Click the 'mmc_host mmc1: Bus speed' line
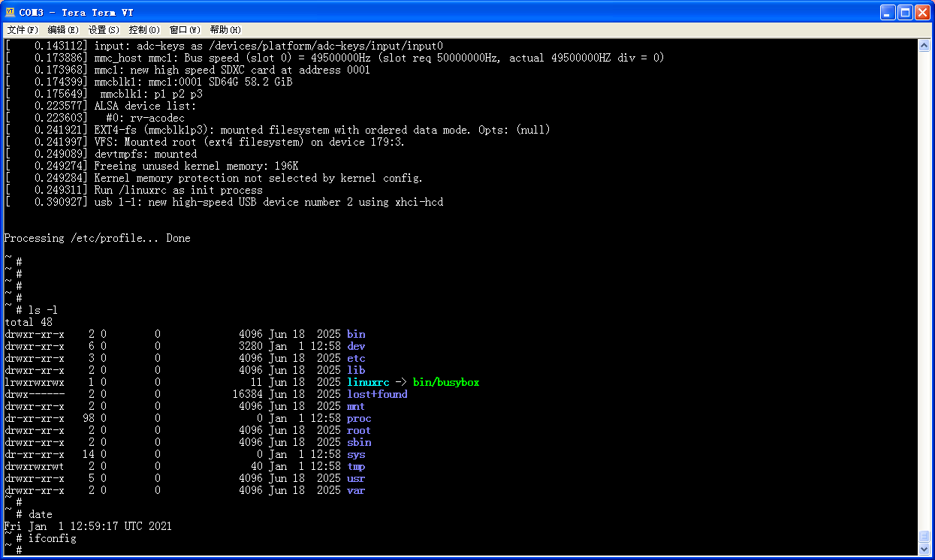The width and height of the screenshot is (935, 560). point(335,58)
